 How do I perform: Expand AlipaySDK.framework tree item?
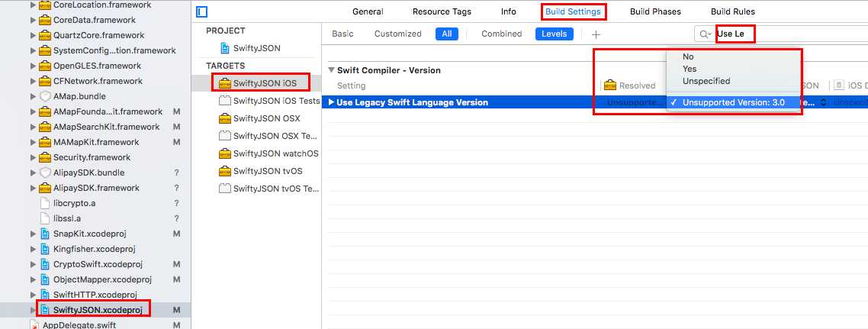click(x=34, y=188)
